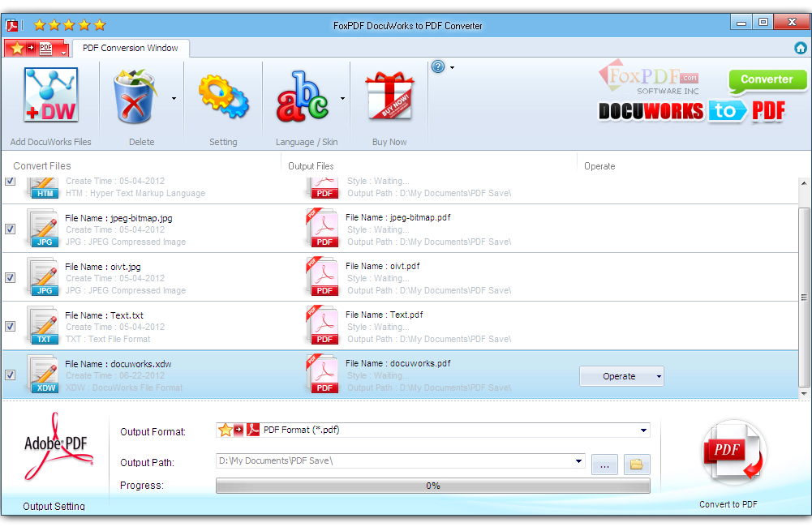The image size is (812, 531).
Task: Click the 0% progress bar
Action: pos(433,486)
